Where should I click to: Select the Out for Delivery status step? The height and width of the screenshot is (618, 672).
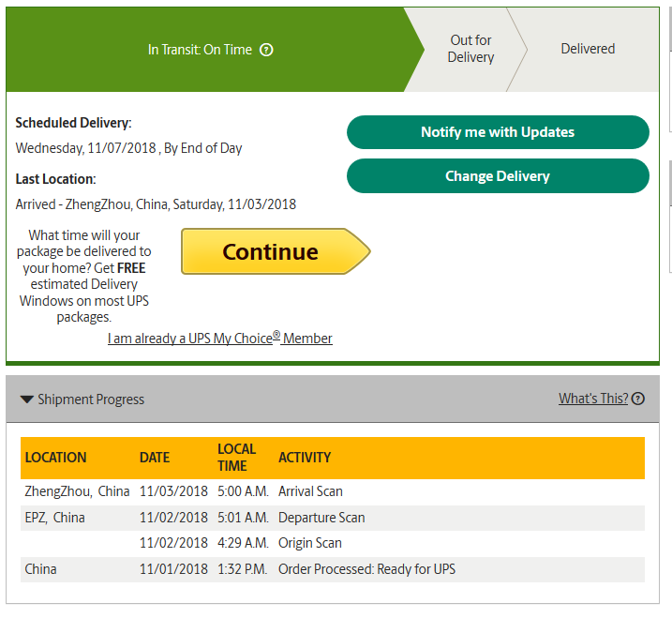470,49
